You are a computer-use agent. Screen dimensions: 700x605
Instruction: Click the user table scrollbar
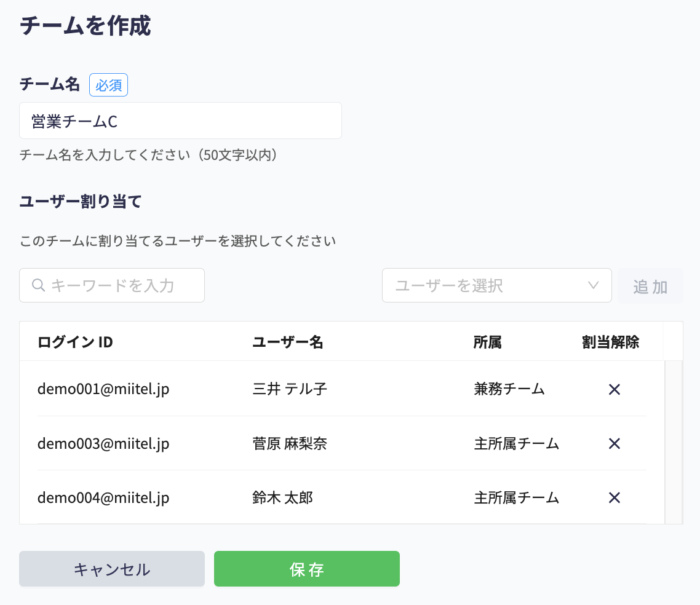coord(673,442)
